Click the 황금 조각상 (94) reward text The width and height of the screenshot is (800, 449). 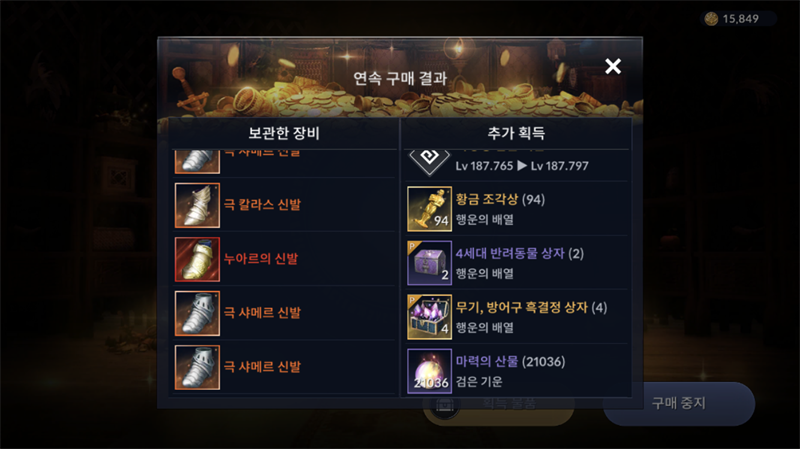click(500, 199)
